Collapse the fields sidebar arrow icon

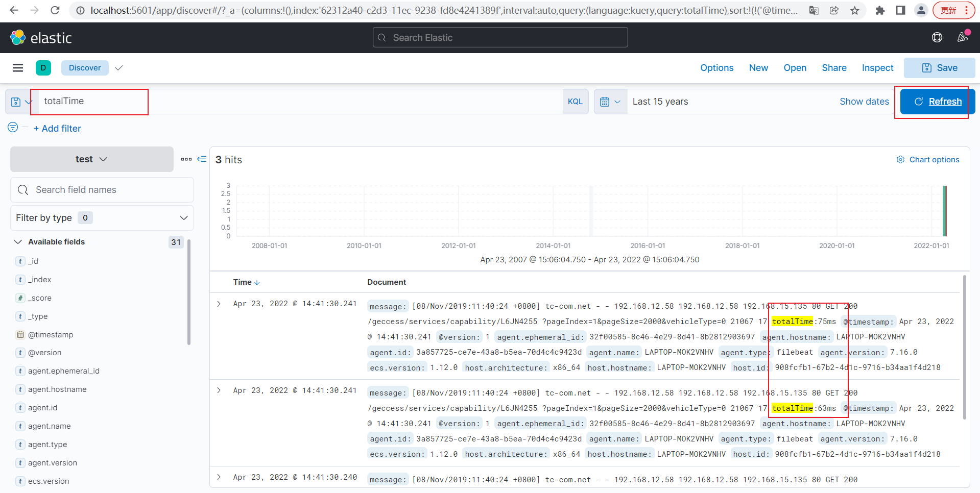(x=202, y=159)
